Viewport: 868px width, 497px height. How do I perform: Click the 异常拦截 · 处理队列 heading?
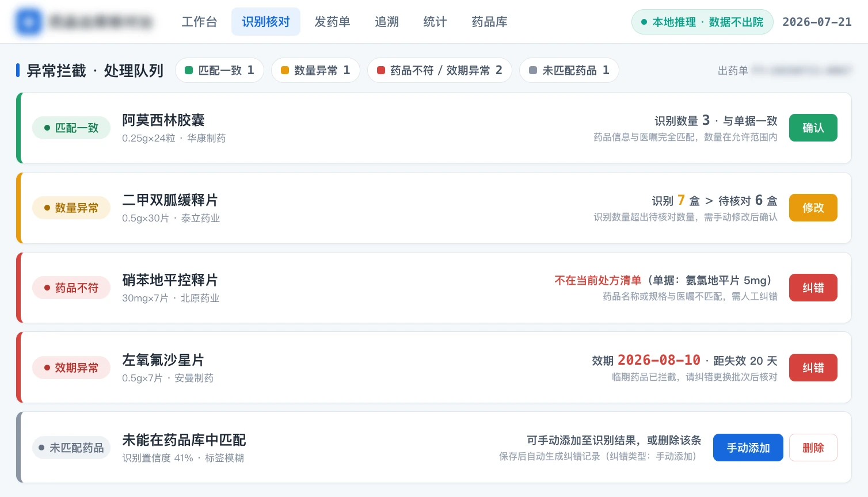click(x=95, y=71)
